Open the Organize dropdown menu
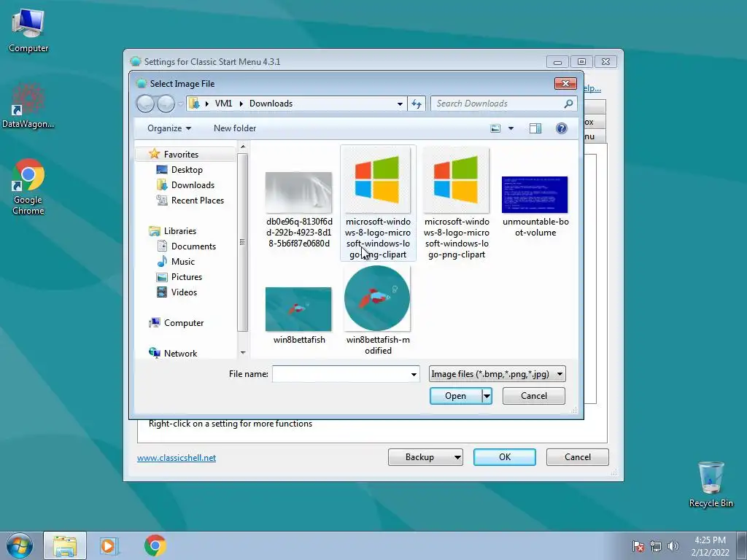This screenshot has width=747, height=560. [x=169, y=128]
